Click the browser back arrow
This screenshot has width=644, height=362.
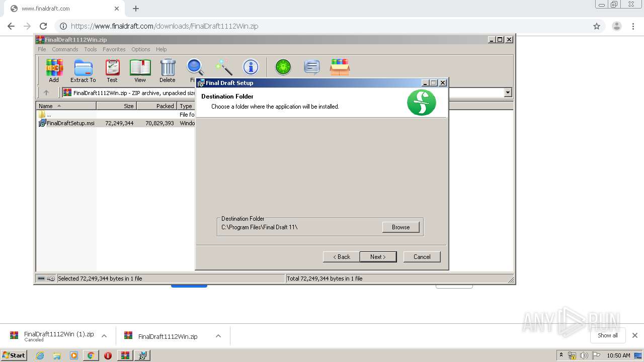tap(11, 26)
